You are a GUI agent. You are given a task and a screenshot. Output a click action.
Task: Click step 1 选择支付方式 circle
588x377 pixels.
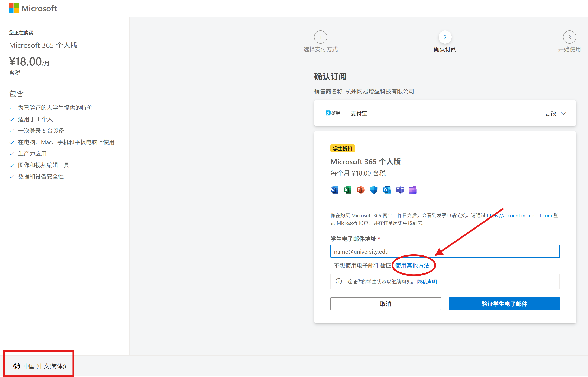(320, 37)
